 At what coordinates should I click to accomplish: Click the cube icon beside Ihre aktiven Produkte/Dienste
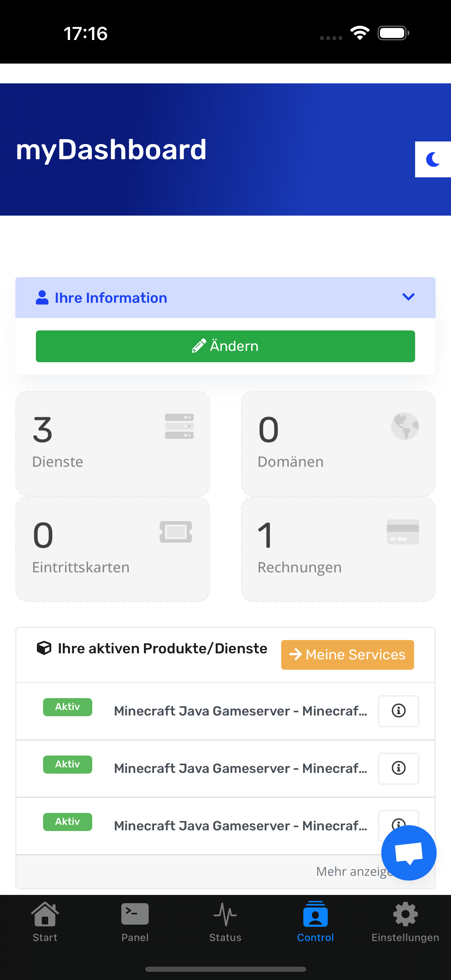(44, 648)
